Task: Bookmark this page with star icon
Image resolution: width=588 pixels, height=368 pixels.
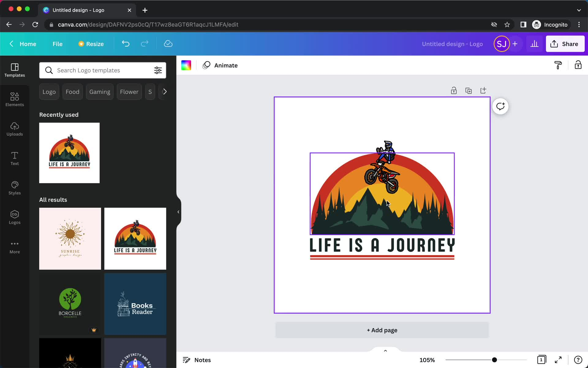Action: (507, 25)
